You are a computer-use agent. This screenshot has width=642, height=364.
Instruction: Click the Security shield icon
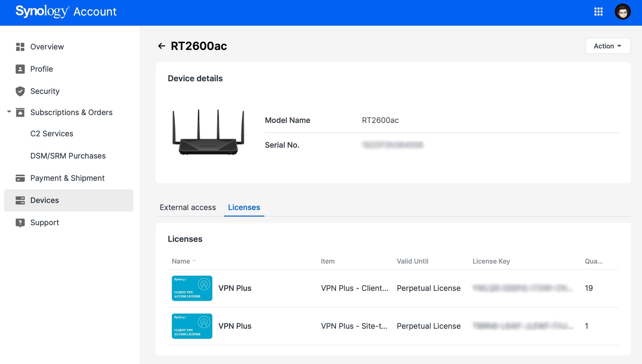[x=20, y=91]
